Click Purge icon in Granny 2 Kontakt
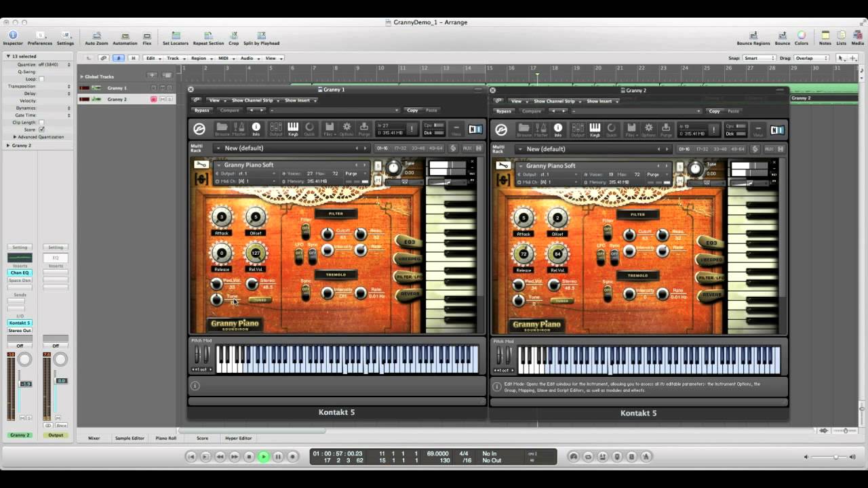 tap(666, 129)
